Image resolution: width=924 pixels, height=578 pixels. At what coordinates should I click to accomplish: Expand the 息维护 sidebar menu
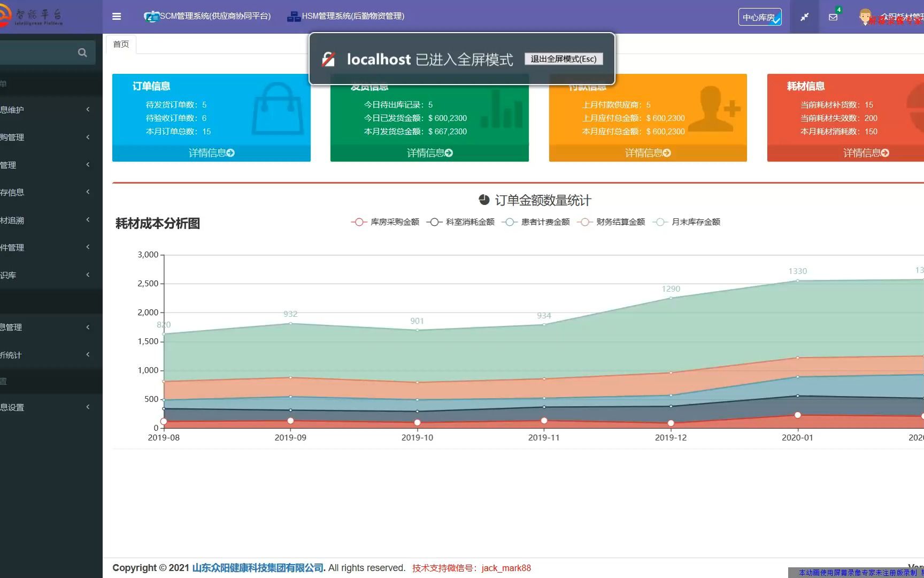click(51, 110)
